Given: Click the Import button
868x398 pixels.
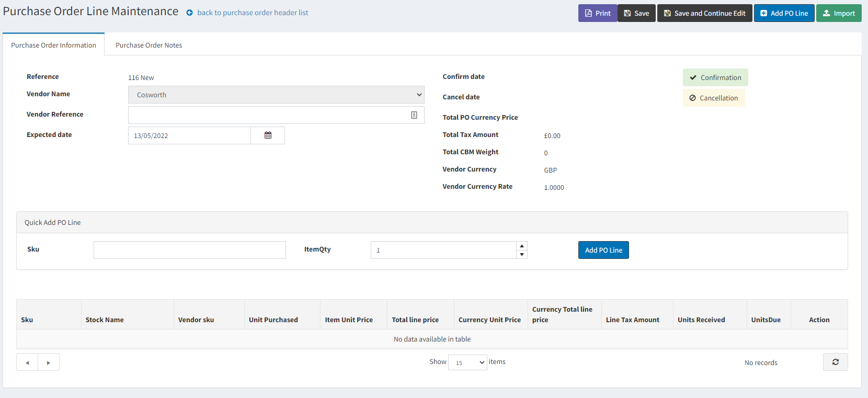Looking at the screenshot, I should (838, 13).
